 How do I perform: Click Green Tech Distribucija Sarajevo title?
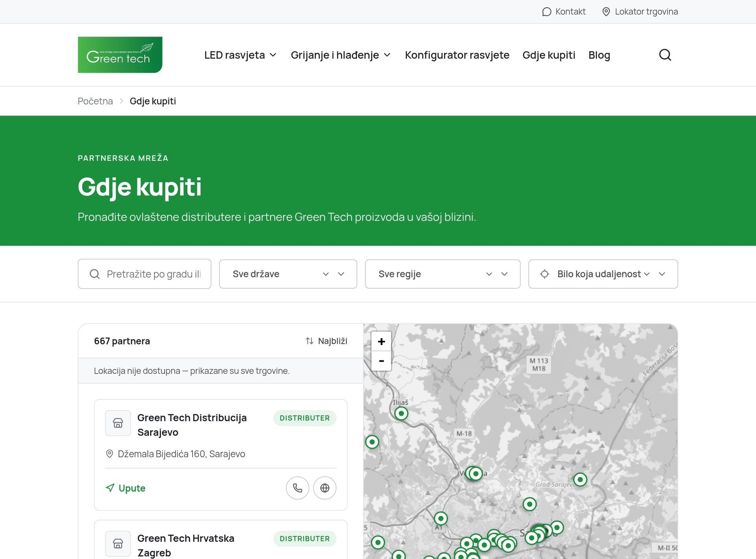pyautogui.click(x=192, y=425)
